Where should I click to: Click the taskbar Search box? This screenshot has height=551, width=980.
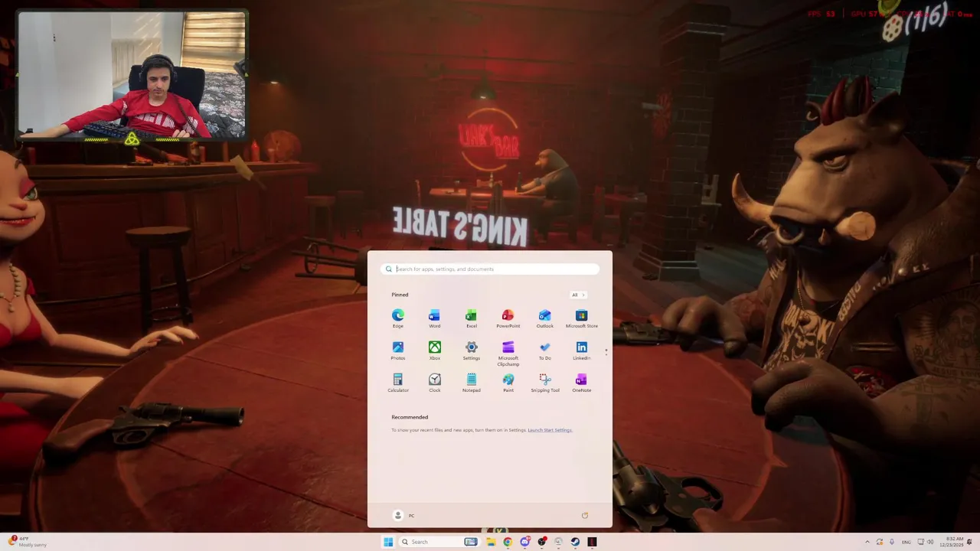pos(440,542)
